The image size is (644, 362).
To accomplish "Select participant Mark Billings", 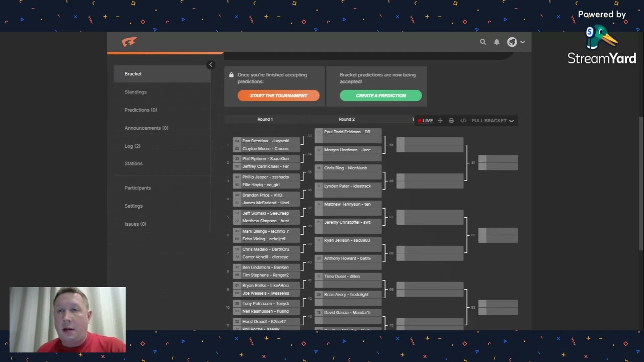I will [266, 231].
